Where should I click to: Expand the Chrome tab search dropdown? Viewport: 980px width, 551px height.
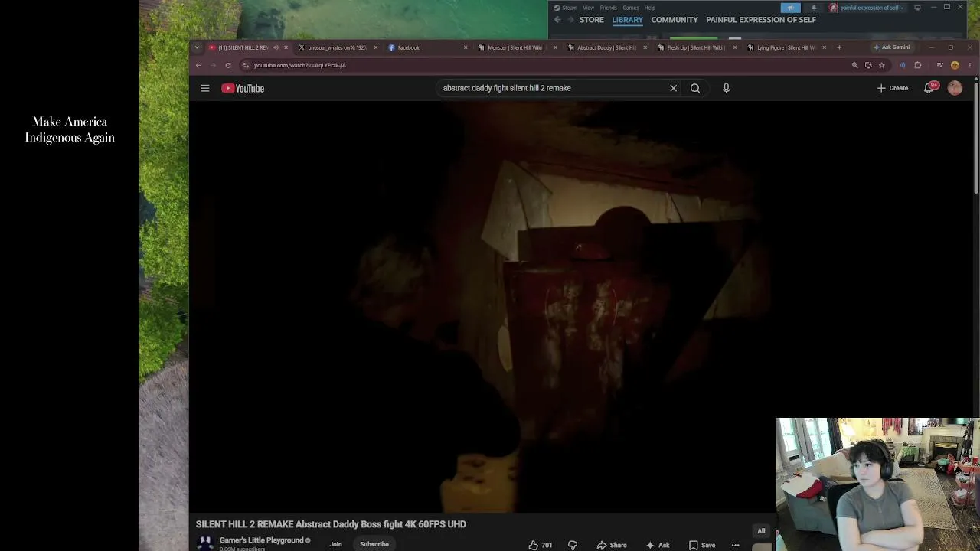coord(197,47)
